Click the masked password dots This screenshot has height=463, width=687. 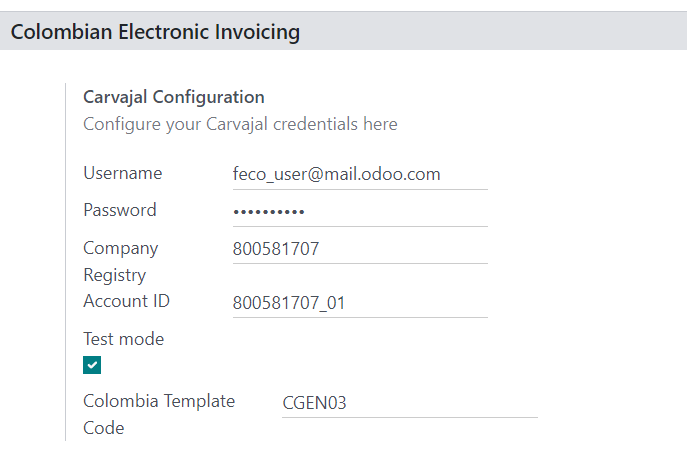[268, 212]
